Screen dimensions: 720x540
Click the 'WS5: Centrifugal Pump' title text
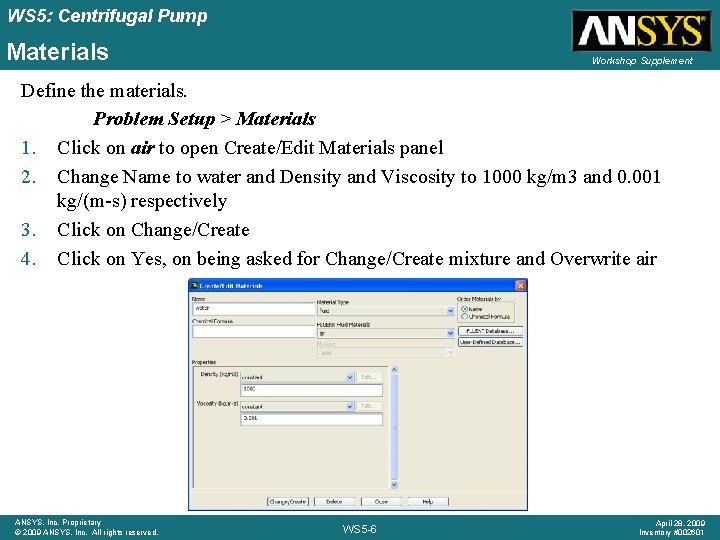click(x=108, y=16)
